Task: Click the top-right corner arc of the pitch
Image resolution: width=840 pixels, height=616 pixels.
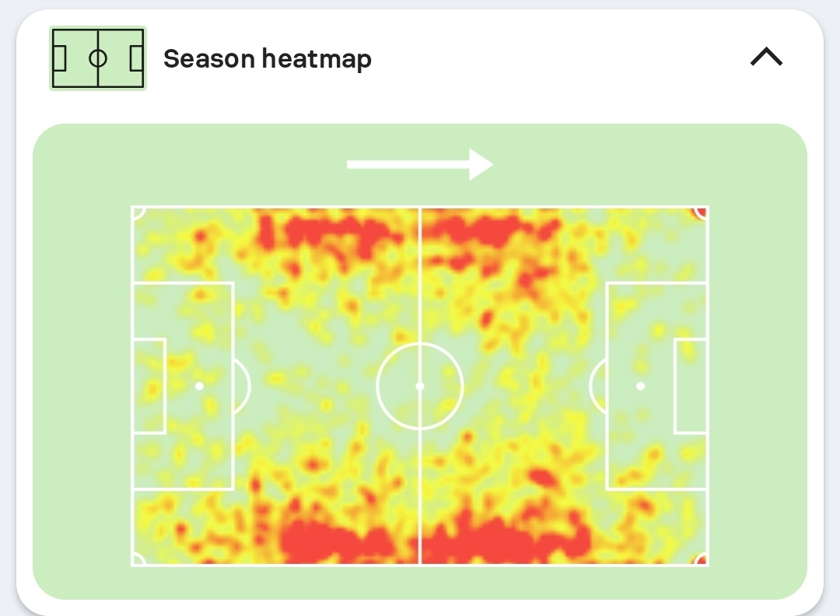Action: point(701,212)
